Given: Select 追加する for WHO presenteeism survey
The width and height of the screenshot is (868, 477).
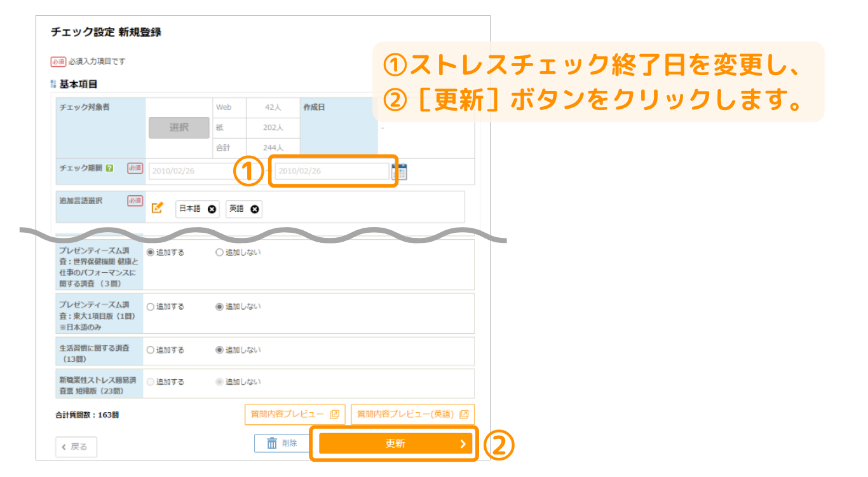Looking at the screenshot, I should (x=151, y=252).
